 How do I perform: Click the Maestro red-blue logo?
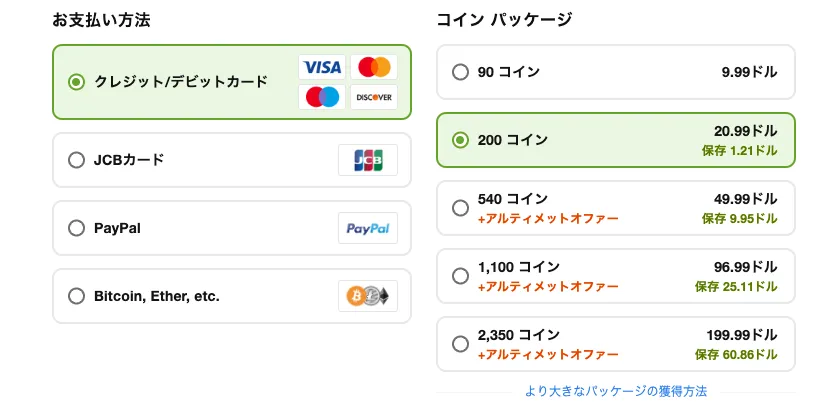[x=322, y=97]
